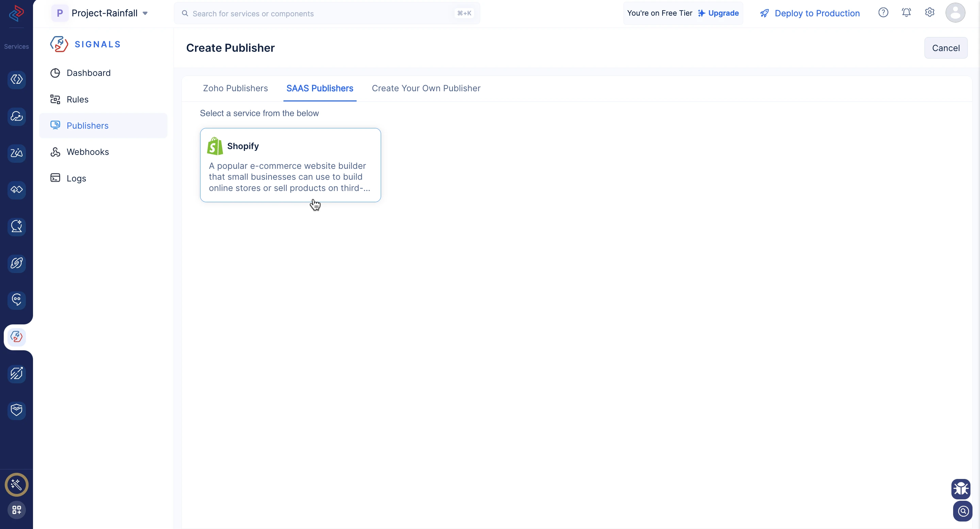Switch to the Zoho Publishers tab
Image resolution: width=980 pixels, height=529 pixels.
click(235, 88)
